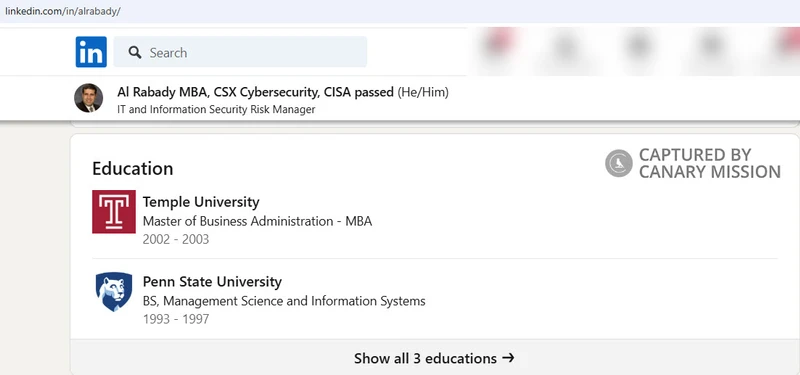Show all 3 educations
This screenshot has height=375, width=800.
tap(434, 358)
